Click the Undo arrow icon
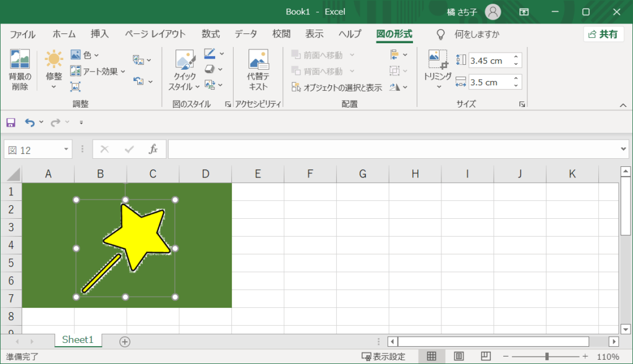The image size is (633, 364). click(30, 122)
